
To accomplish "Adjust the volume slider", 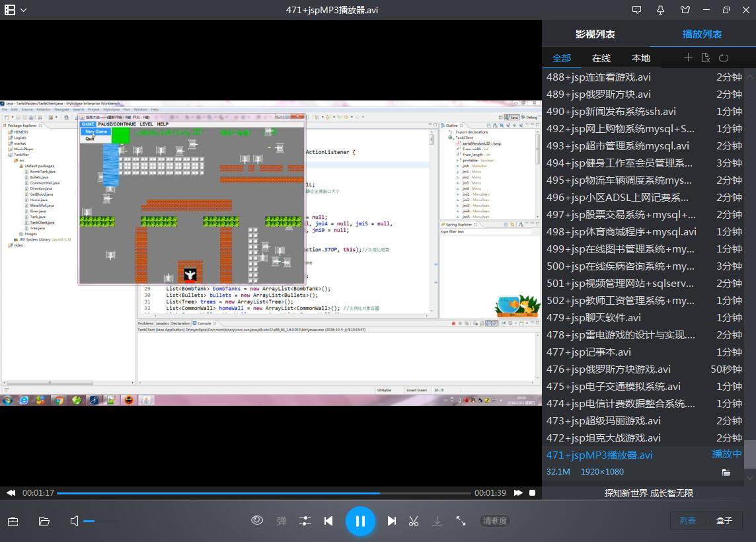I will point(102,522).
